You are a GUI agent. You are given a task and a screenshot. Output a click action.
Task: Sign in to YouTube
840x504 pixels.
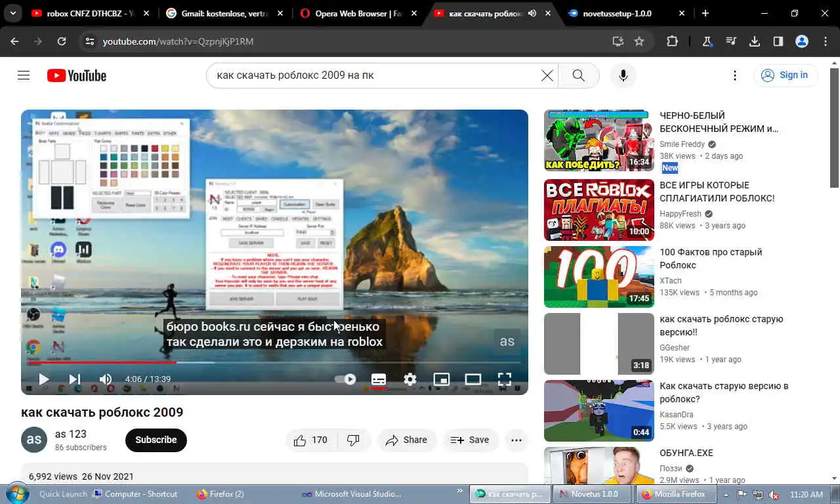[x=786, y=75]
